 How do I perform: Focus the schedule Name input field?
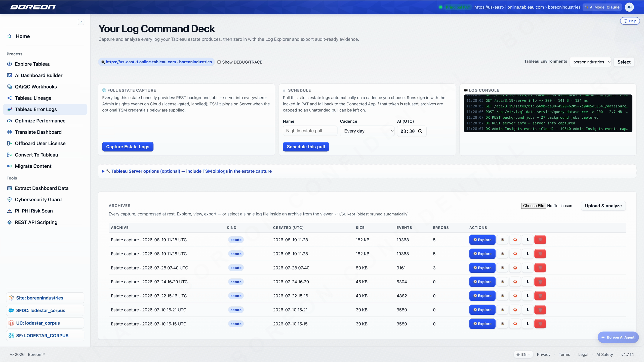pos(310,131)
